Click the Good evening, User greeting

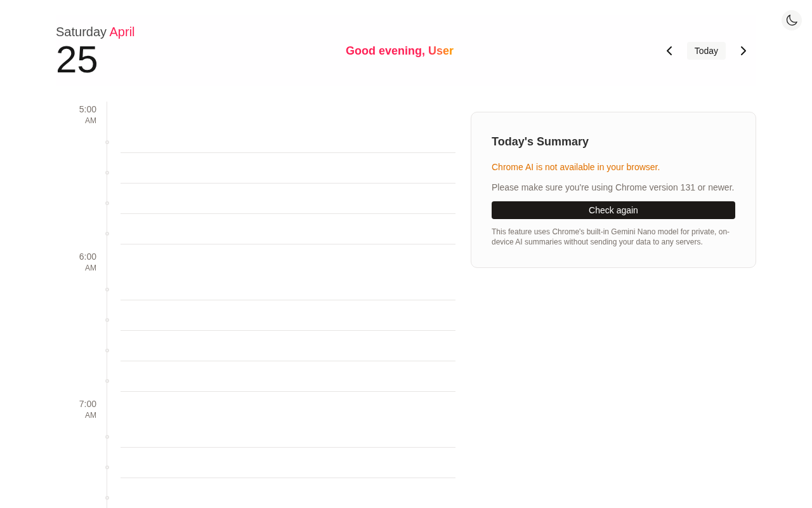point(400,51)
